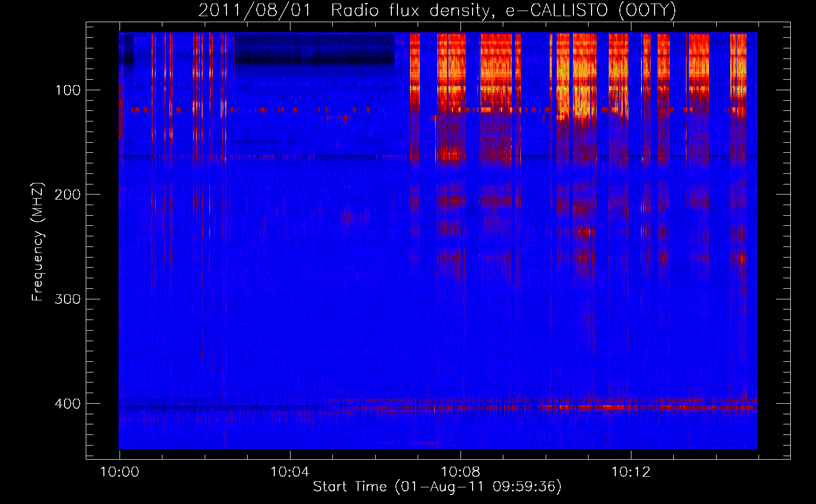Click the plot title text '2011/08/01 Radio flux density'
Screen dimensions: 816x504
[345, 11]
